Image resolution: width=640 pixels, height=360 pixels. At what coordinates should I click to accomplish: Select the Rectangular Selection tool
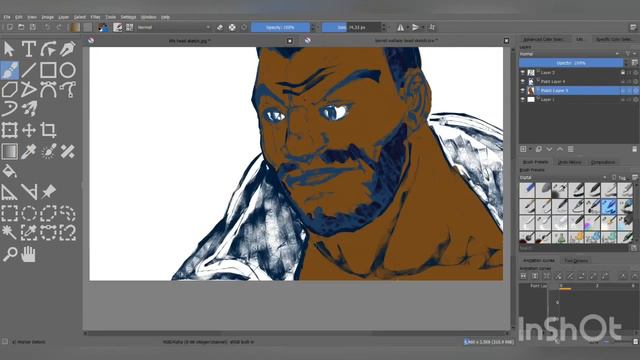pos(9,213)
